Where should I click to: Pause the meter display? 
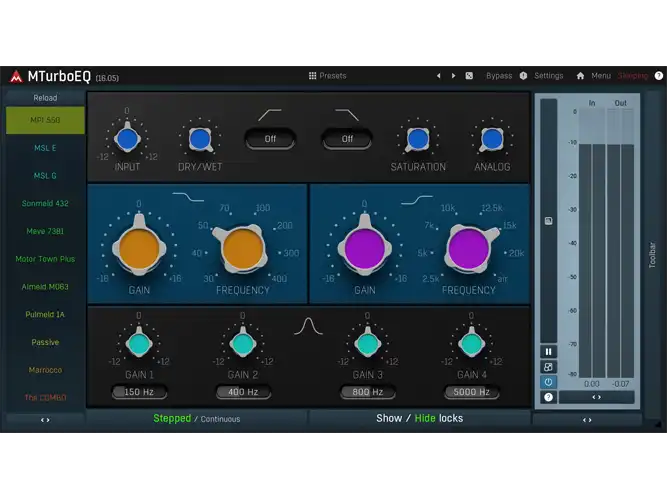[x=548, y=351]
